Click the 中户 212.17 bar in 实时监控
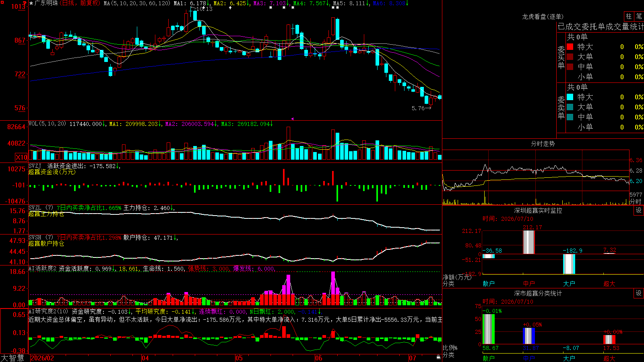 tap(529, 242)
